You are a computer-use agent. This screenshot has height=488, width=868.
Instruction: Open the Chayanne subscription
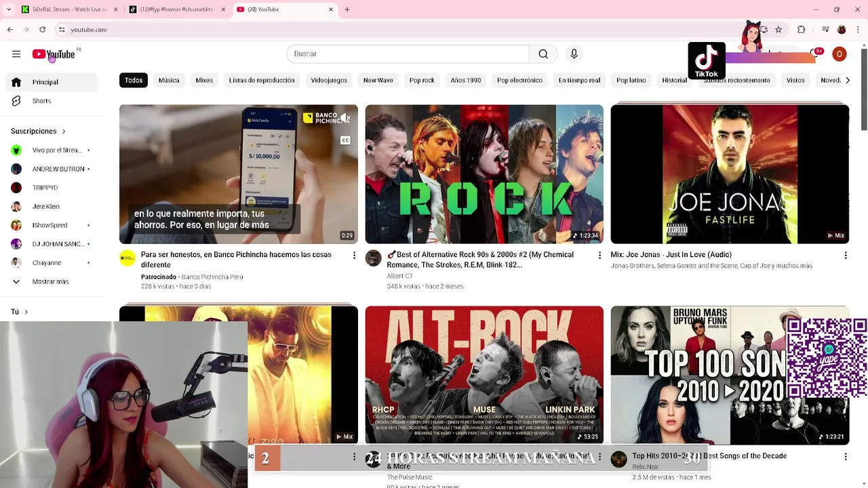(x=51, y=263)
